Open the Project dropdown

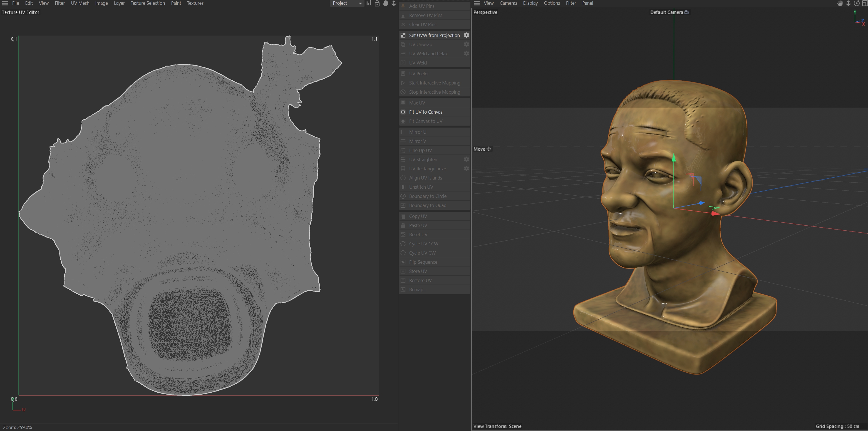(x=347, y=3)
